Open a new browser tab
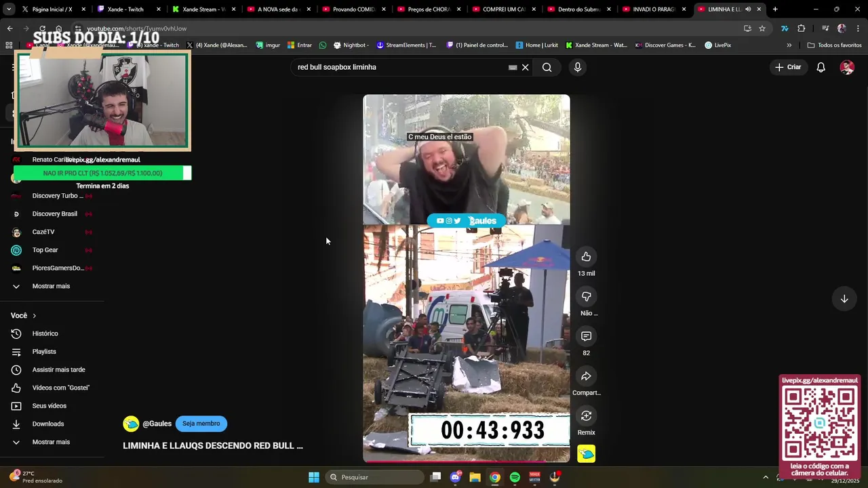The width and height of the screenshot is (868, 488). tap(775, 9)
